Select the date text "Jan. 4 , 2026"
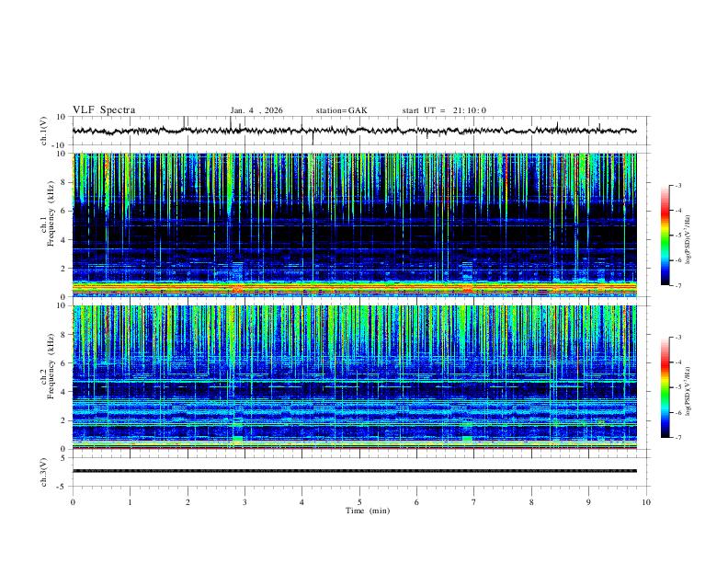The width and height of the screenshot is (728, 563). (256, 110)
